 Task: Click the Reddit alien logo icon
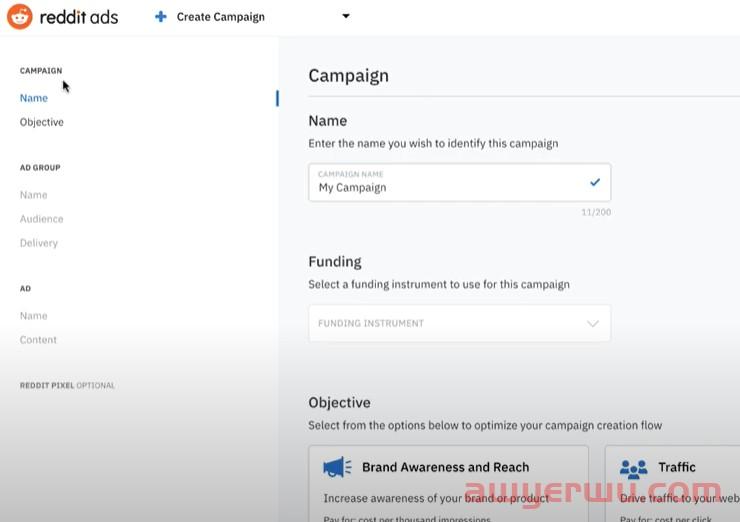pos(20,16)
